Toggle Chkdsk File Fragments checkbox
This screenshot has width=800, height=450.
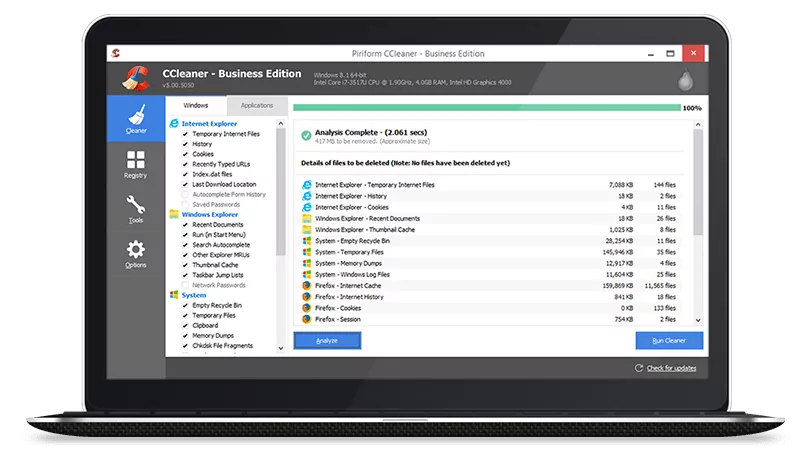click(185, 345)
